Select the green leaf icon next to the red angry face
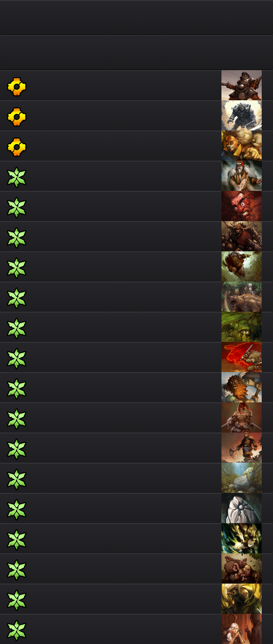Screen dimensions: 273x644 click(17, 207)
